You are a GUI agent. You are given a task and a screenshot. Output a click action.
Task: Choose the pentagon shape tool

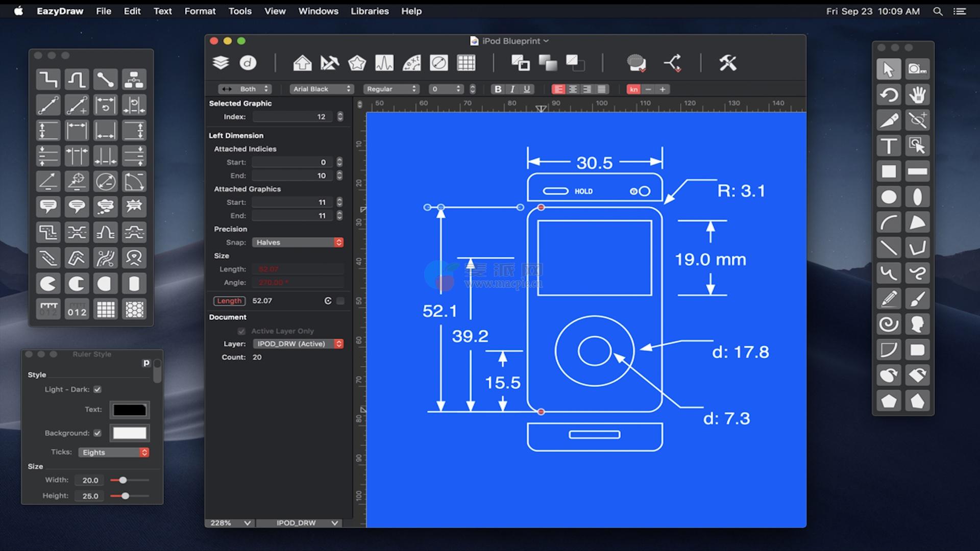click(888, 401)
